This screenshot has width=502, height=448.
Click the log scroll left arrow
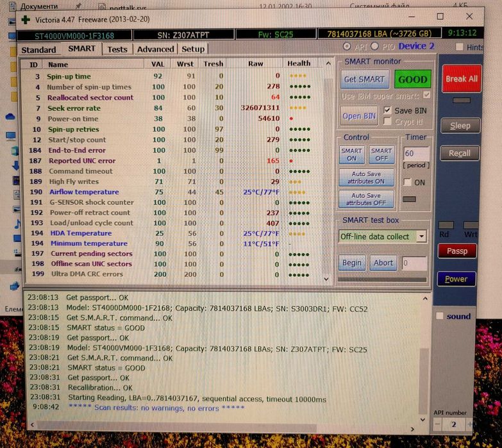32,425
